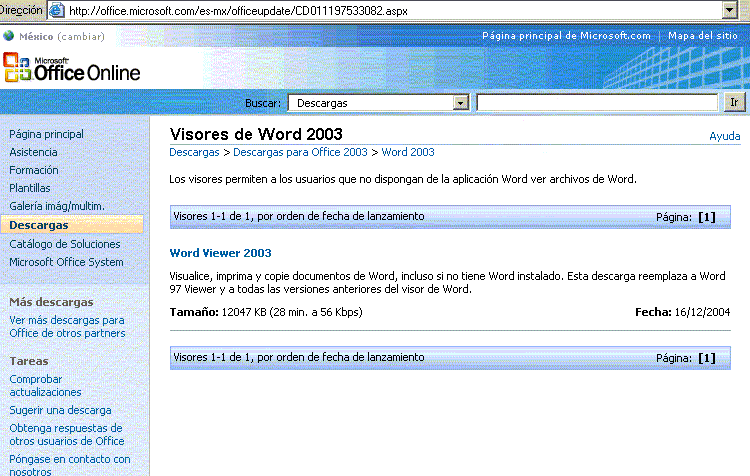Open Página principal de Microsoft.com link

[x=566, y=35]
